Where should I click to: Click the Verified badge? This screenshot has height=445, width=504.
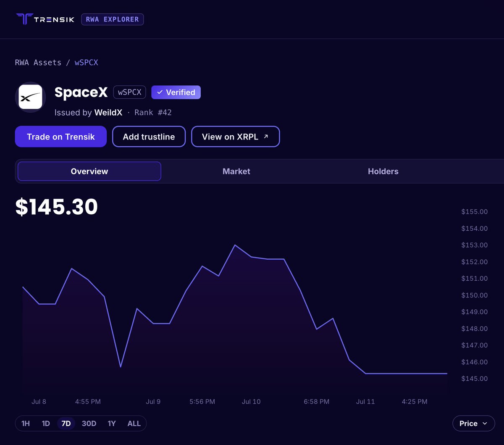176,92
